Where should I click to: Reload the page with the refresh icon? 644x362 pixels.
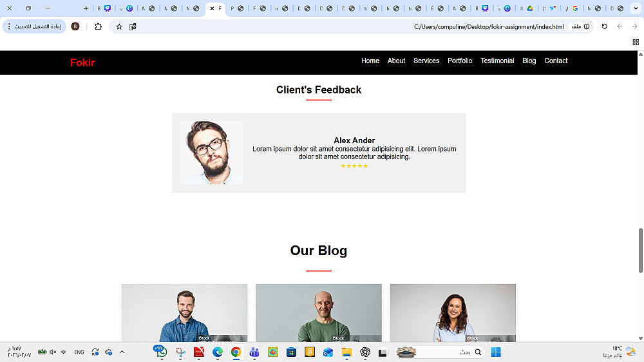604,26
